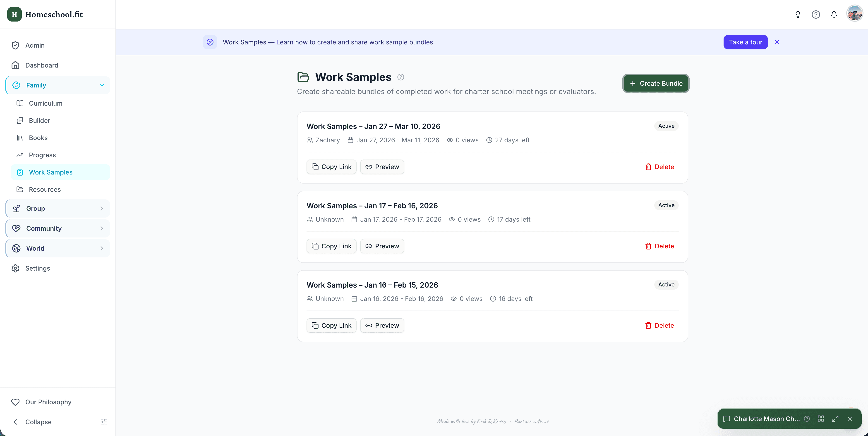Click help icon next to Work Samples title
Viewport: 868px width, 436px height.
(401, 77)
